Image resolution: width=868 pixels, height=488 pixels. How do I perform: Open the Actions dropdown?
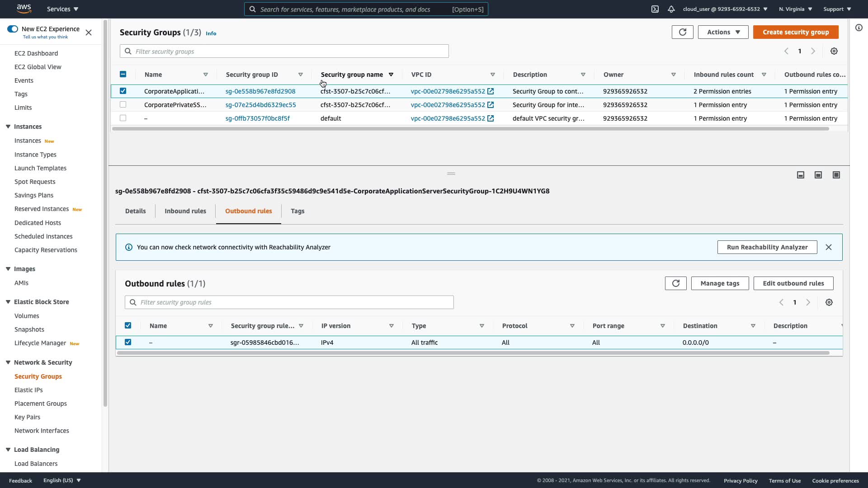coord(723,32)
